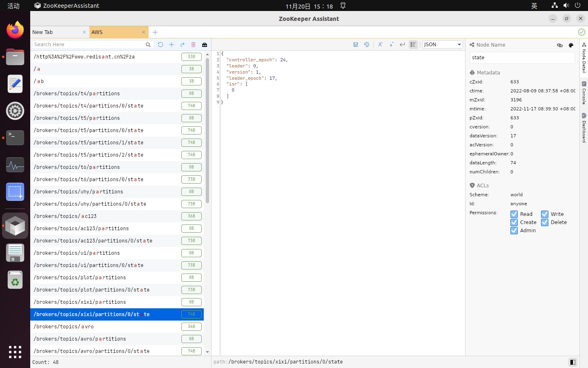Select /brokers/topics/ac123 node
This screenshot has height=368, width=588.
[x=117, y=216]
